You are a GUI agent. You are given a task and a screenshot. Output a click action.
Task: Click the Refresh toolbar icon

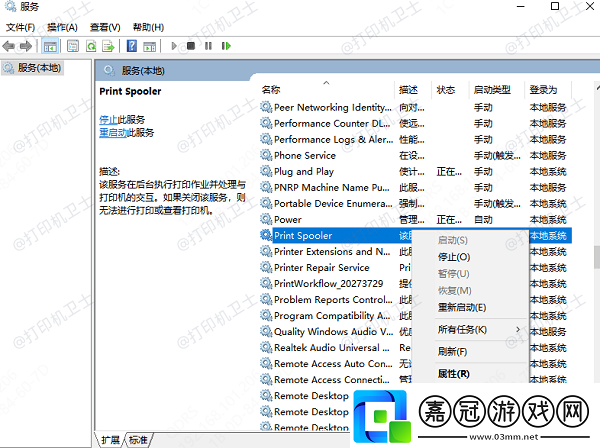click(91, 46)
